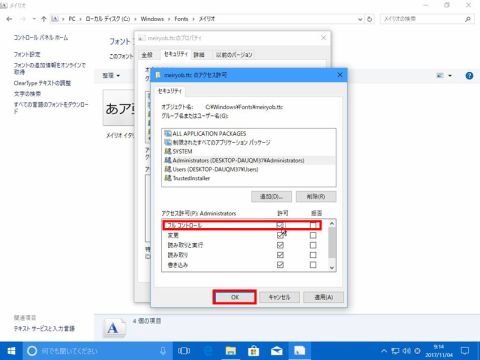Click the 追加(D)... Add button
480x360 pixels.
pos(271,196)
